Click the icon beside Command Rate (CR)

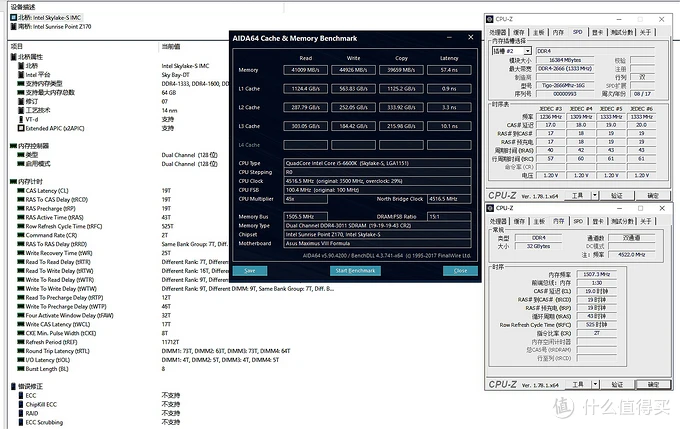[x=21, y=235]
